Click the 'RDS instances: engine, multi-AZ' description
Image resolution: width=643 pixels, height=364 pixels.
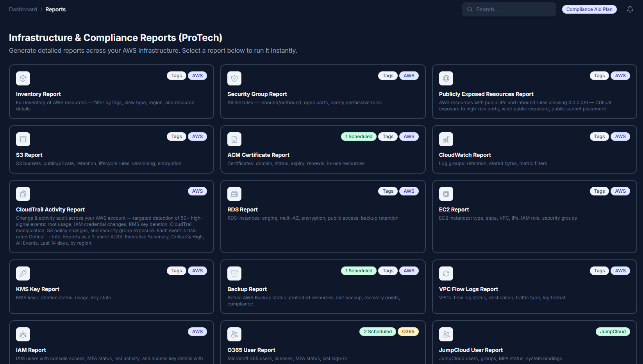tap(313, 218)
